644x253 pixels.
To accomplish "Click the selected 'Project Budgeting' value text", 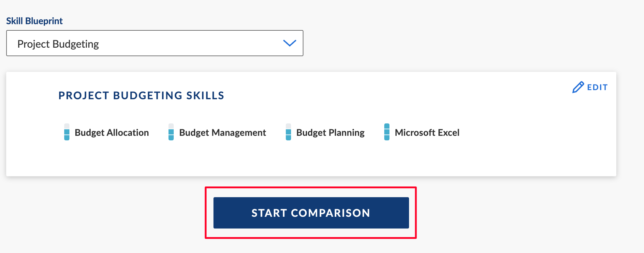I will coord(58,44).
